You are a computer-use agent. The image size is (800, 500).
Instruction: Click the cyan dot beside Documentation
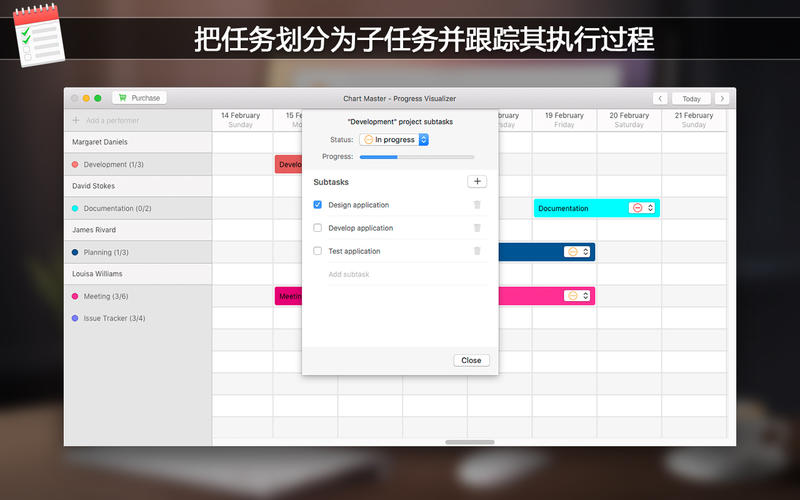point(75,208)
